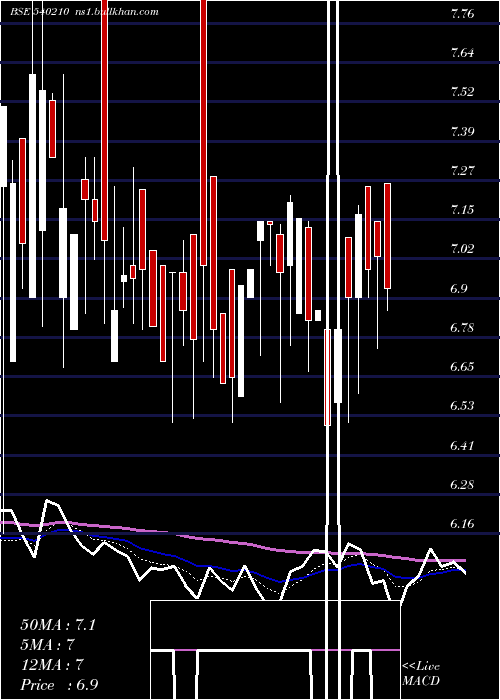
Task: Click the 12MA : 7 readout
Action: (x=52, y=665)
